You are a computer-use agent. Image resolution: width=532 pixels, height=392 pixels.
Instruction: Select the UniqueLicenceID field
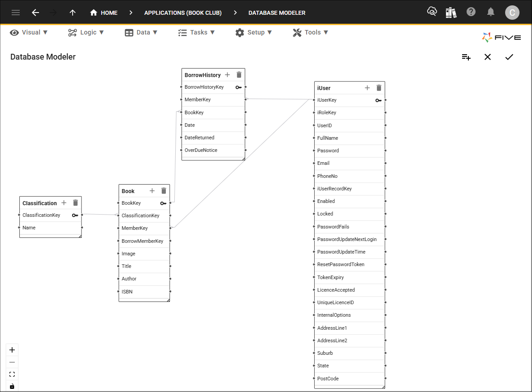click(x=350, y=302)
